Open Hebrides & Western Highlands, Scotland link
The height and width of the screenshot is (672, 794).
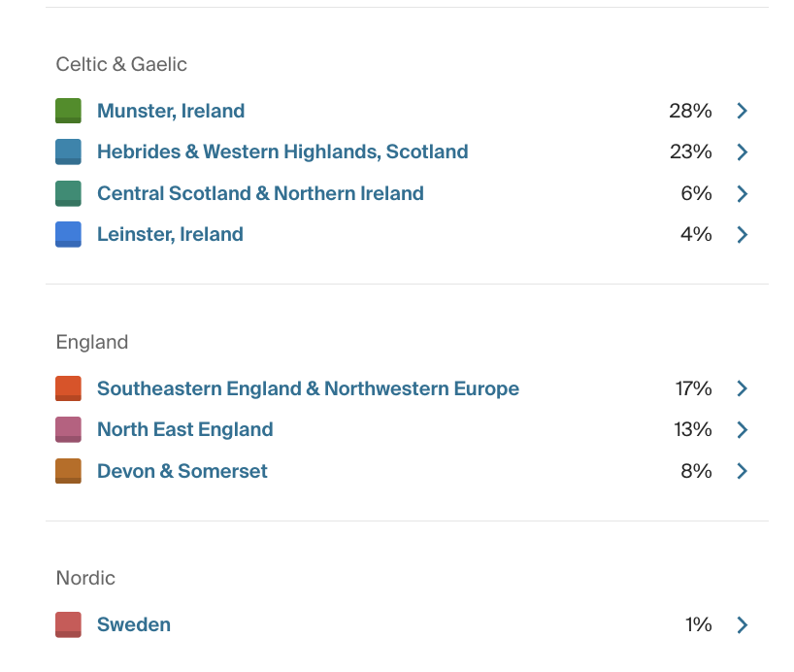pyautogui.click(x=282, y=152)
